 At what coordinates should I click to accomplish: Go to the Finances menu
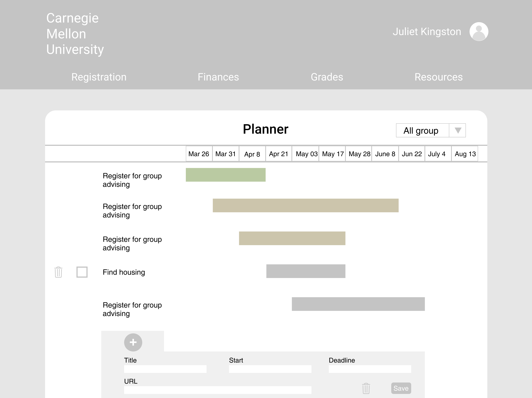click(218, 77)
